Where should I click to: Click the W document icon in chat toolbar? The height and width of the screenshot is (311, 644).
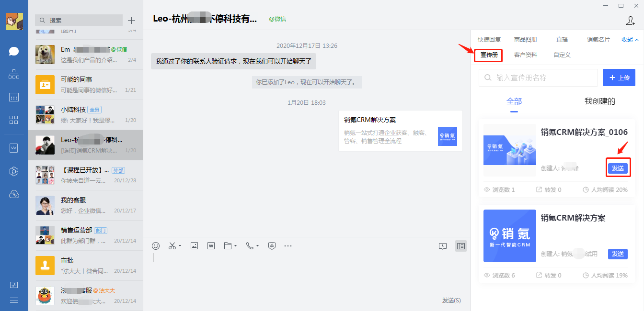click(211, 245)
